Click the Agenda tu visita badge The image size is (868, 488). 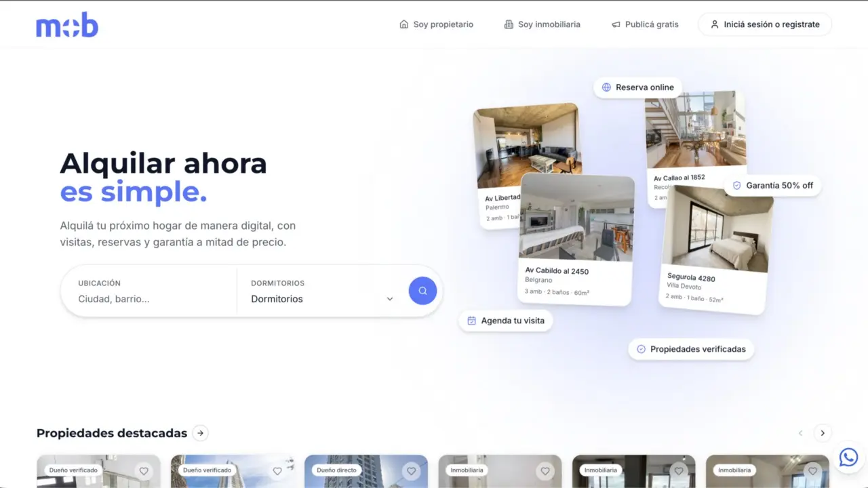pos(506,321)
